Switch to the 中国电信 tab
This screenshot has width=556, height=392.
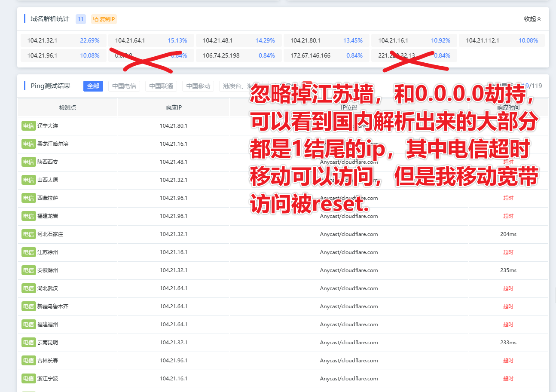(124, 86)
